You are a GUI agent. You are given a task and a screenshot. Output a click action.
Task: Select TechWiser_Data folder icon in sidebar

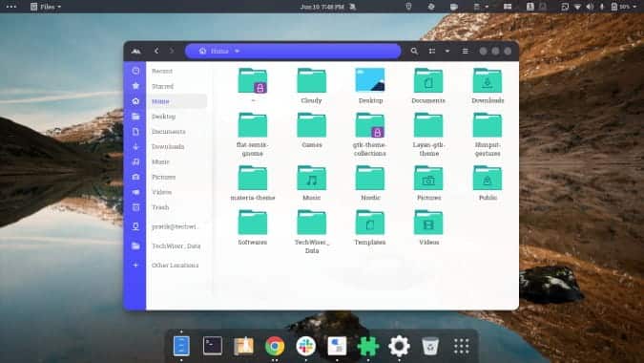point(135,246)
